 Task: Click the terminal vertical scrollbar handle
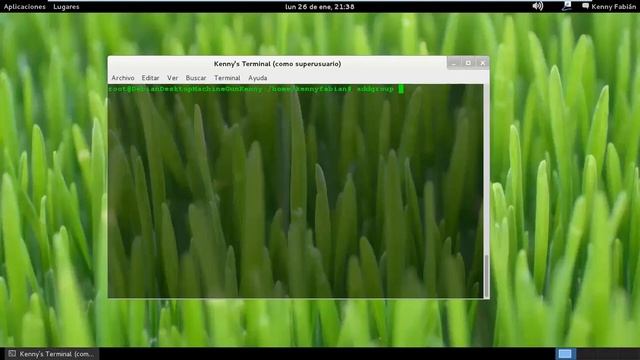(x=486, y=276)
